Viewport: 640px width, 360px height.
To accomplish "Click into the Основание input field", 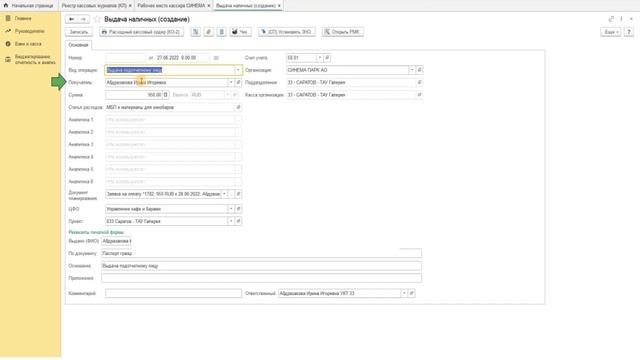I will click(261, 266).
